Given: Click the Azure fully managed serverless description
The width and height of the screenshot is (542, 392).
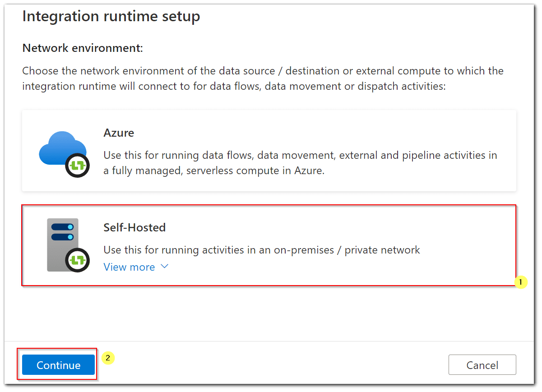Looking at the screenshot, I should click(300, 163).
